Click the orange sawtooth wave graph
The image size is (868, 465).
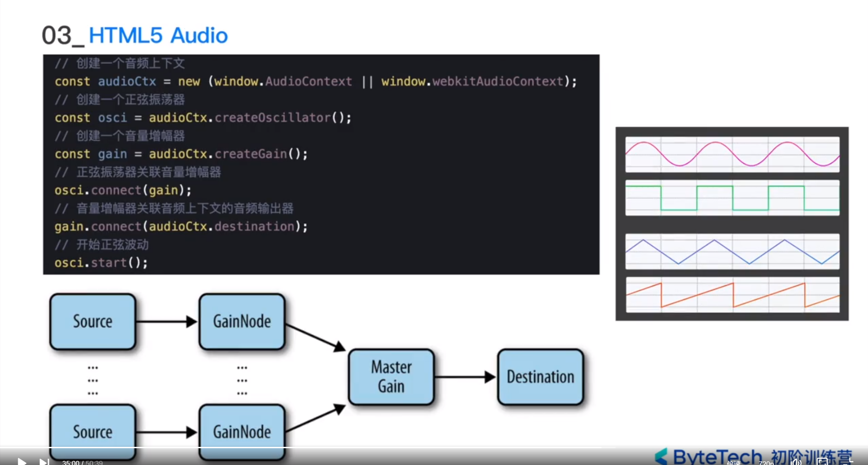point(732,295)
